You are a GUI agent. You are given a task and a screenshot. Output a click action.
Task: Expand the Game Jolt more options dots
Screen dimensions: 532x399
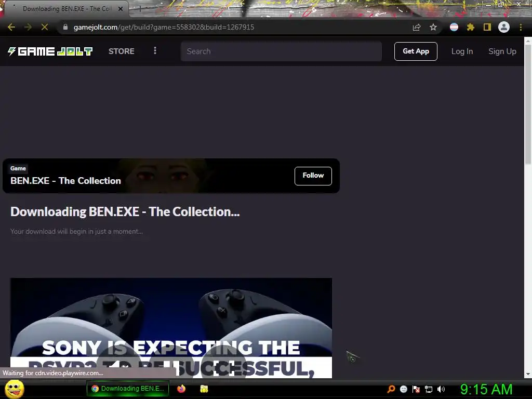(155, 50)
